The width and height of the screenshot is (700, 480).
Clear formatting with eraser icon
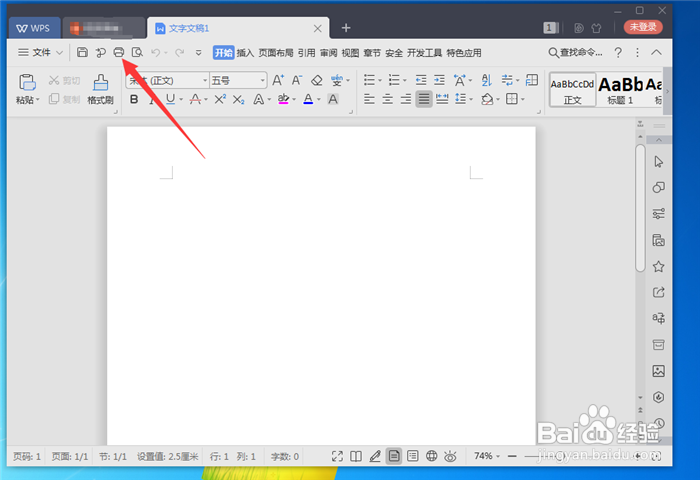(x=317, y=80)
